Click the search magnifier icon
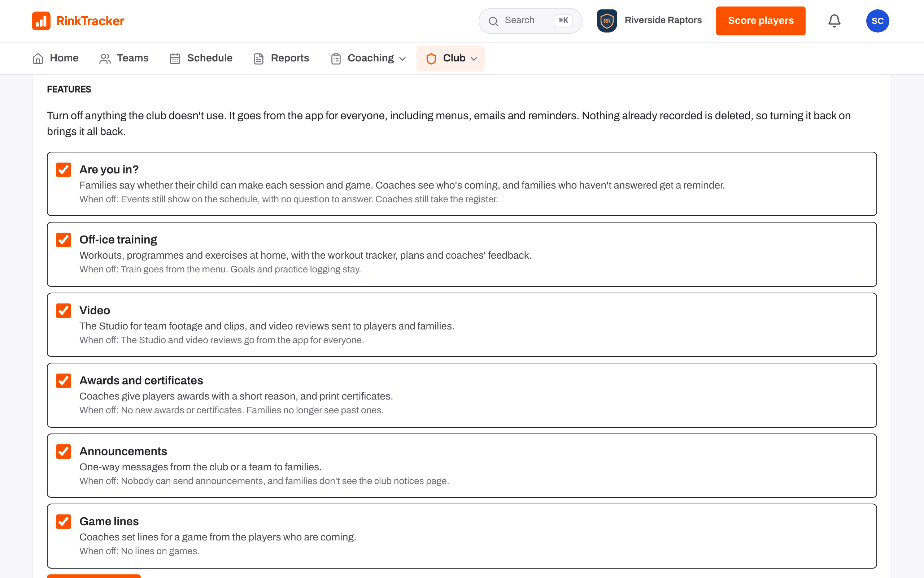The width and height of the screenshot is (924, 578). 493,21
